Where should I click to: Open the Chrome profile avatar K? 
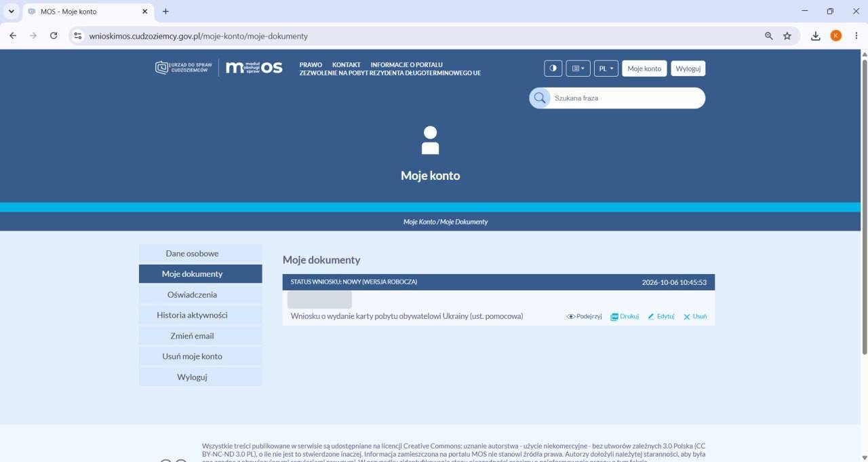point(836,36)
